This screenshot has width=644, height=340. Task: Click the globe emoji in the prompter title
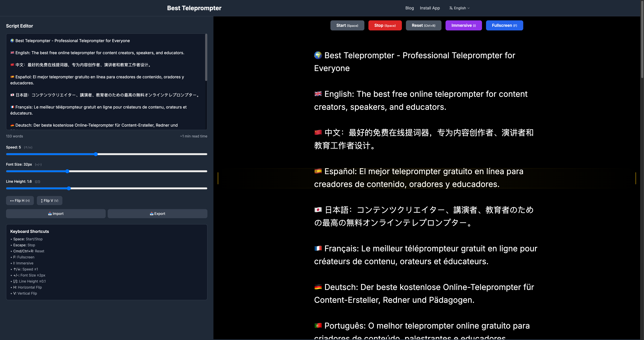point(318,55)
